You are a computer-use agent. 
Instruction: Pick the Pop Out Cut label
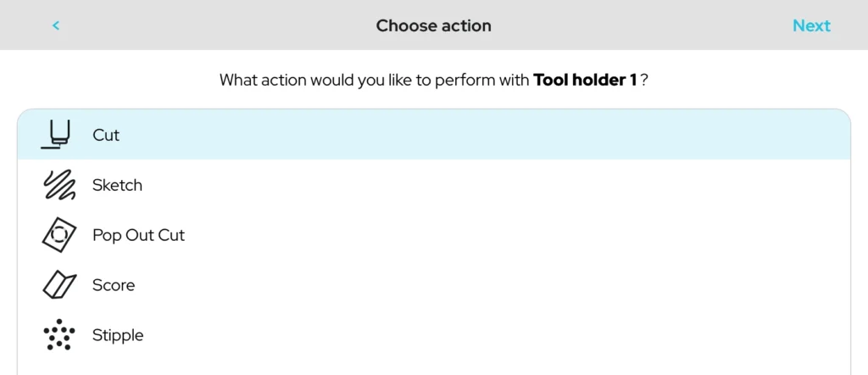138,235
